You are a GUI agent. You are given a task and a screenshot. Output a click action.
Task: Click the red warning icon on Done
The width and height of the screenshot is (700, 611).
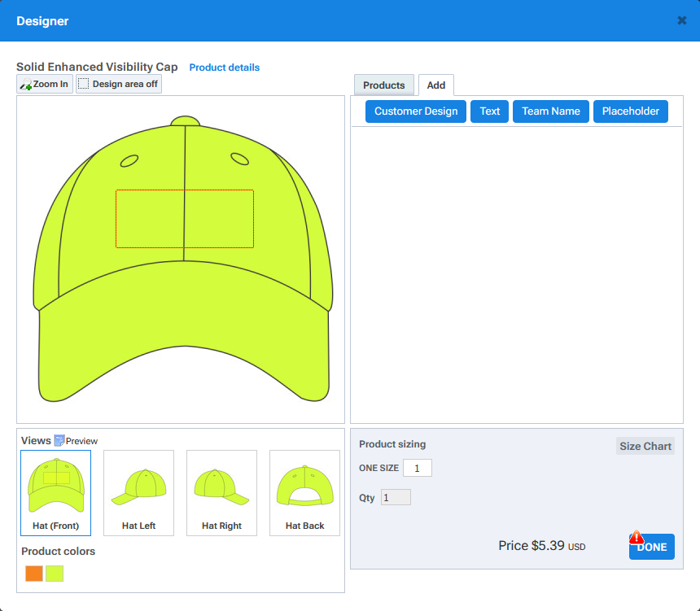pyautogui.click(x=637, y=537)
